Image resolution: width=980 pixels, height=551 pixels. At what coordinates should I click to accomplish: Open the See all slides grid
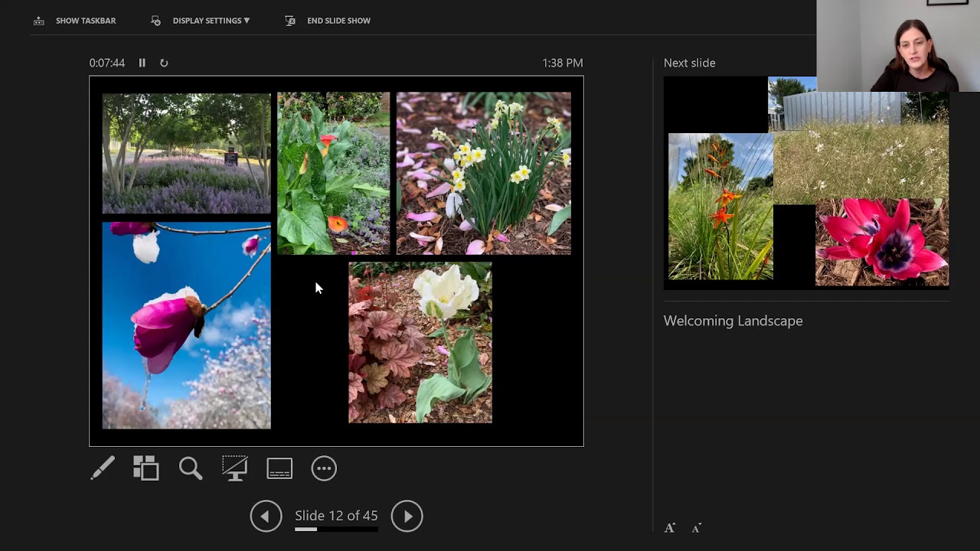click(146, 468)
